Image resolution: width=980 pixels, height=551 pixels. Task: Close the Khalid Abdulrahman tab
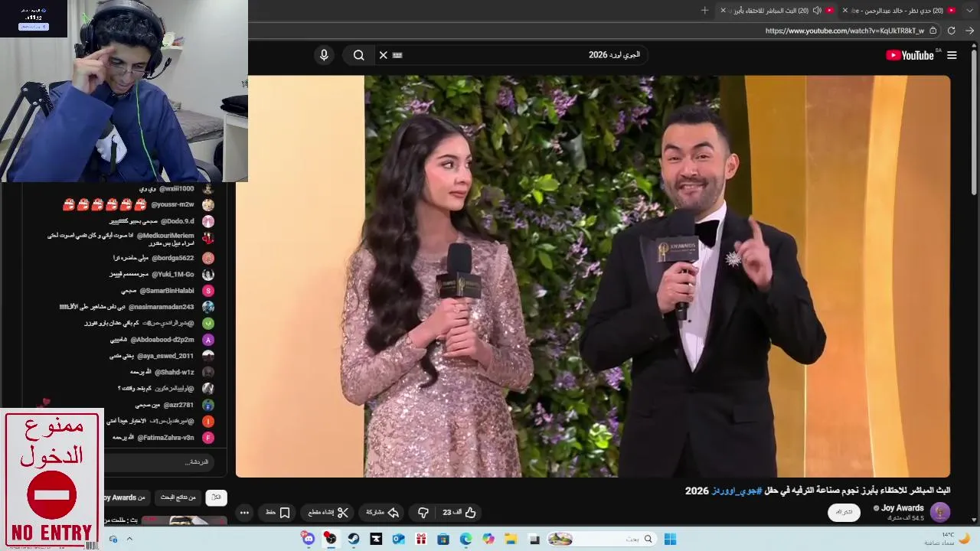click(844, 10)
